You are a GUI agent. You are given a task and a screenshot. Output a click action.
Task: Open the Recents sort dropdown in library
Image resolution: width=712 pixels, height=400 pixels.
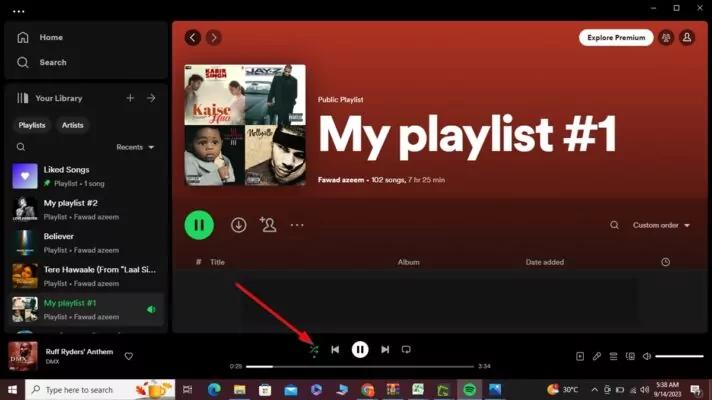click(x=135, y=147)
